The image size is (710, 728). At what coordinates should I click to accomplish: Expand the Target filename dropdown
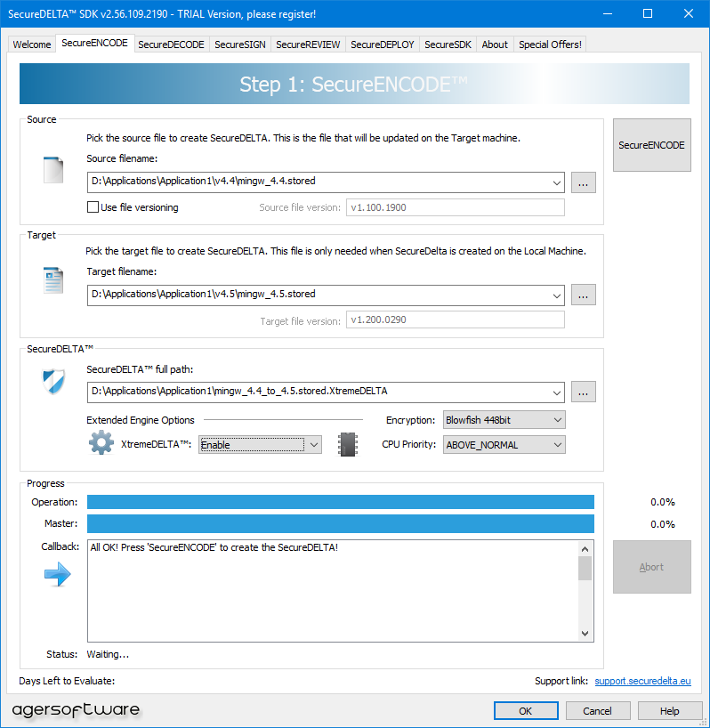[556, 295]
